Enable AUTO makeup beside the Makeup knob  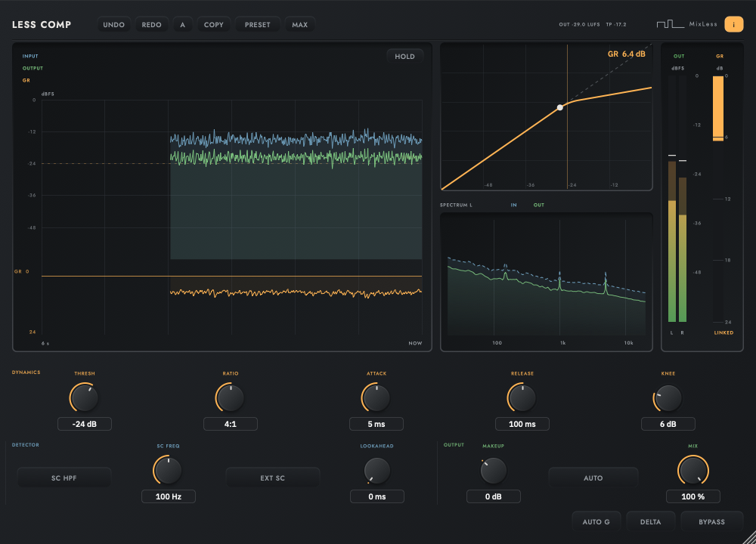(x=593, y=478)
